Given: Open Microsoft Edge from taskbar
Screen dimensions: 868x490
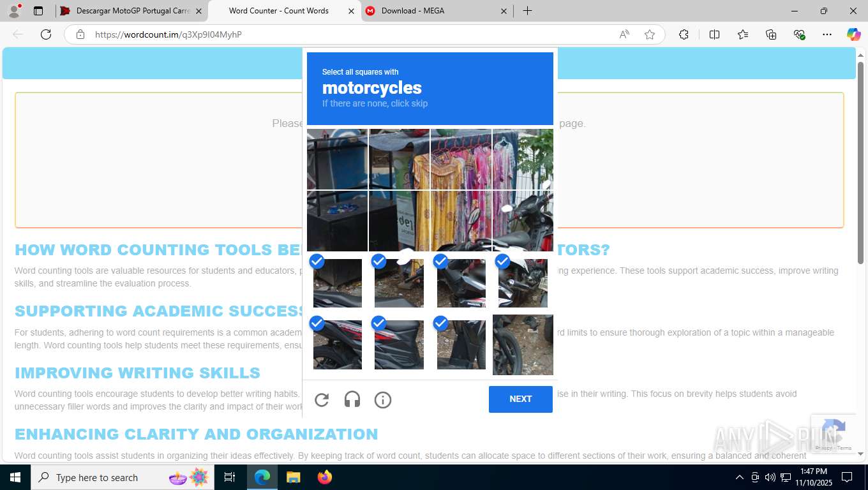Looking at the screenshot, I should pos(262,477).
